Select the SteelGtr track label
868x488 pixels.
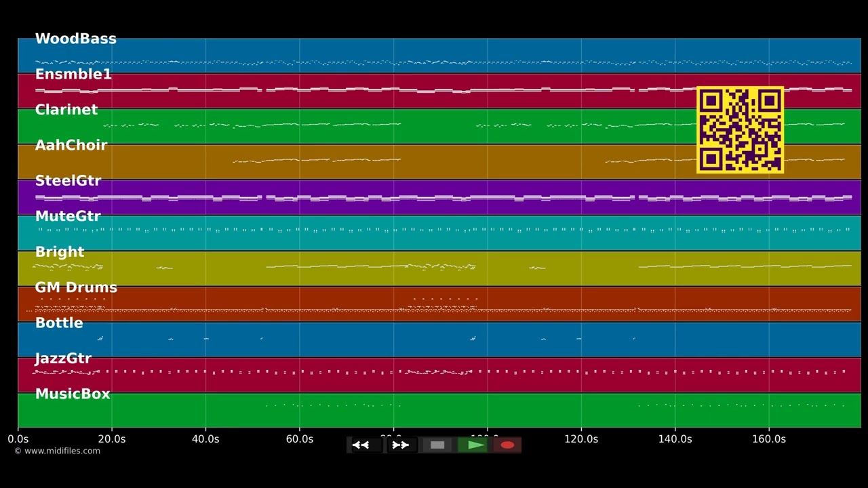(68, 181)
